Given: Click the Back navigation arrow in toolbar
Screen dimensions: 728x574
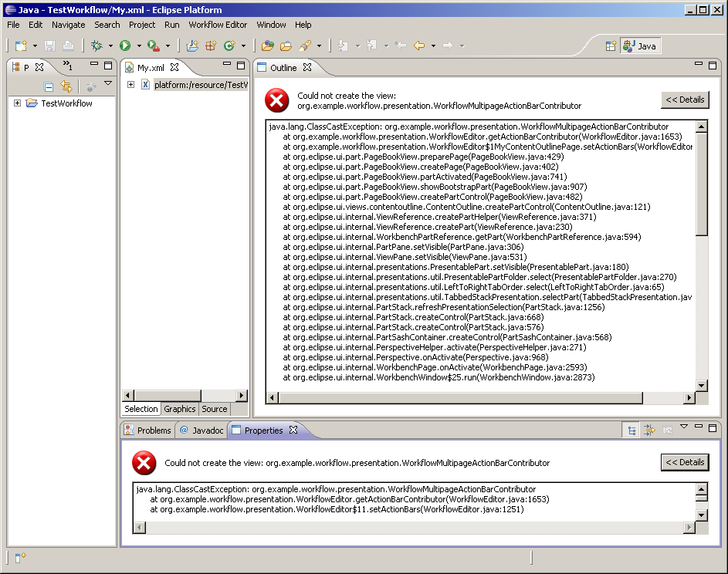Looking at the screenshot, I should [x=419, y=46].
